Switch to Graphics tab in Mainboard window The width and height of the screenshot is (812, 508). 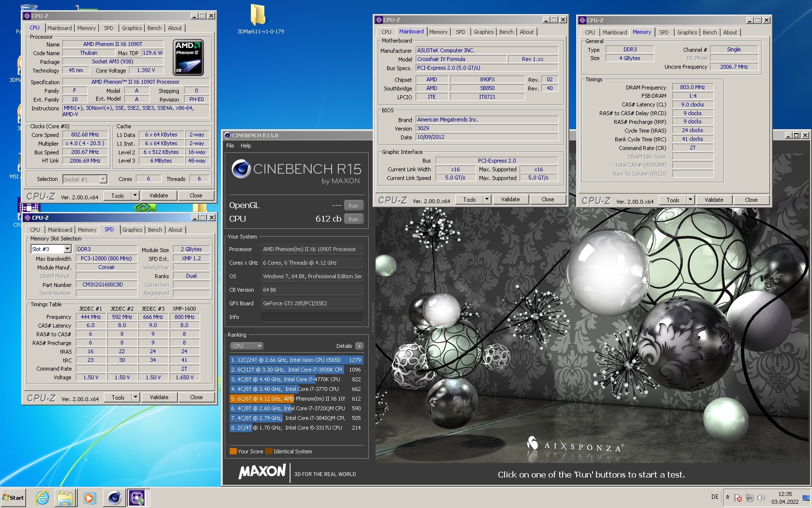click(484, 32)
